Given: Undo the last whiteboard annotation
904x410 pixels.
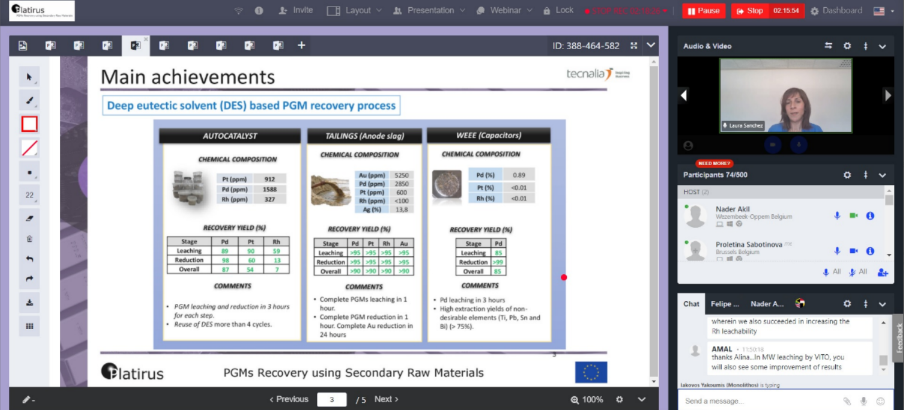Looking at the screenshot, I should pyautogui.click(x=29, y=258).
